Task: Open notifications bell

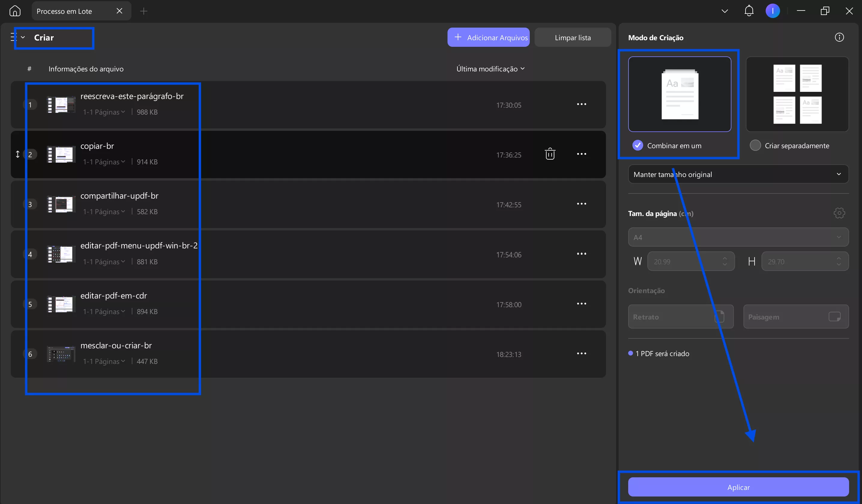Action: click(x=749, y=11)
